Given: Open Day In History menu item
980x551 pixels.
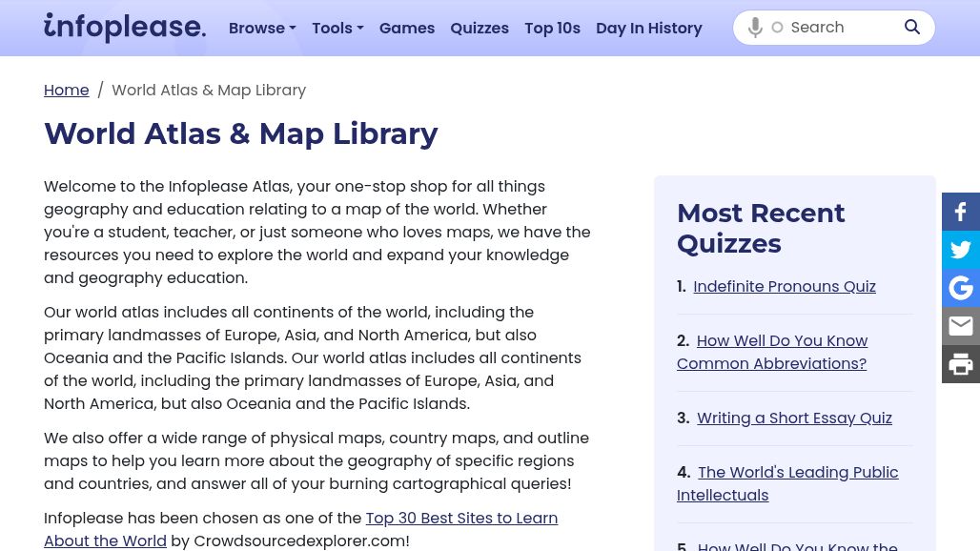Looking at the screenshot, I should click(x=649, y=28).
